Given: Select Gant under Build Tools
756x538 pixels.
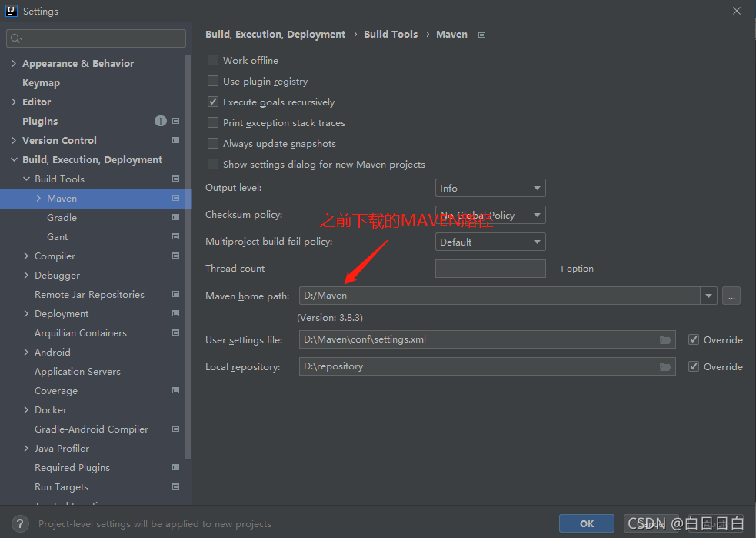Looking at the screenshot, I should tap(58, 237).
